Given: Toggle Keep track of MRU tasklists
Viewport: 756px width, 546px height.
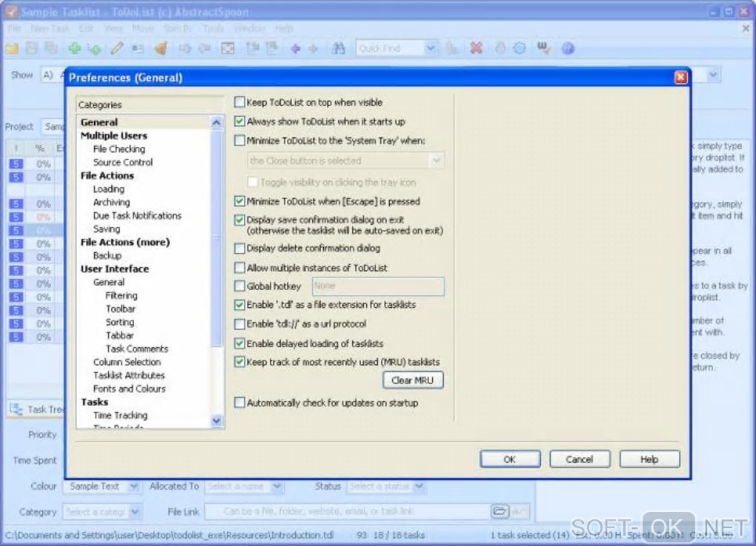Looking at the screenshot, I should (x=239, y=361).
